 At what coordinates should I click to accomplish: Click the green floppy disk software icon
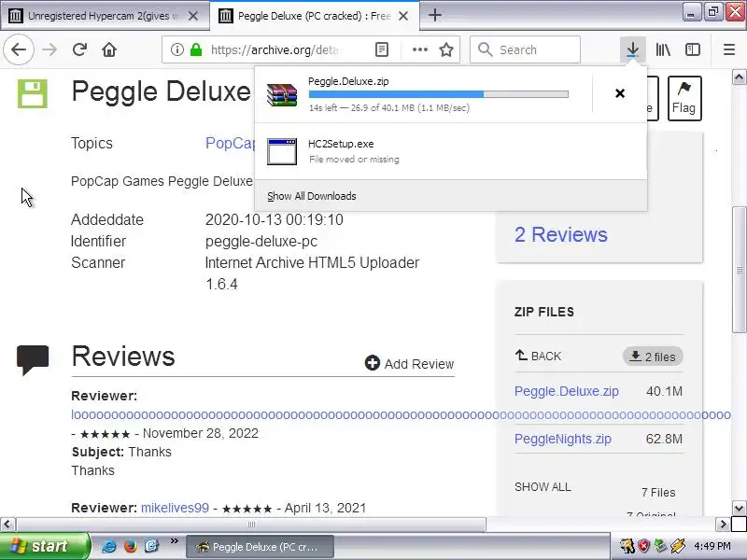(33, 94)
